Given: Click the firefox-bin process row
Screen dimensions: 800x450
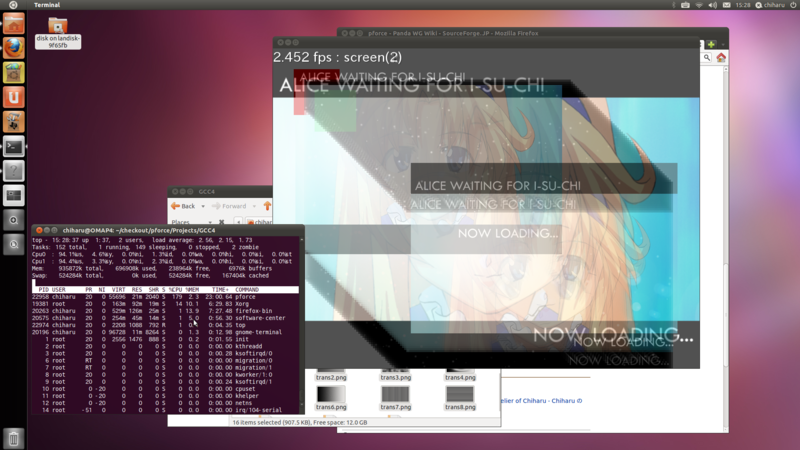Looking at the screenshot, I should (x=166, y=311).
